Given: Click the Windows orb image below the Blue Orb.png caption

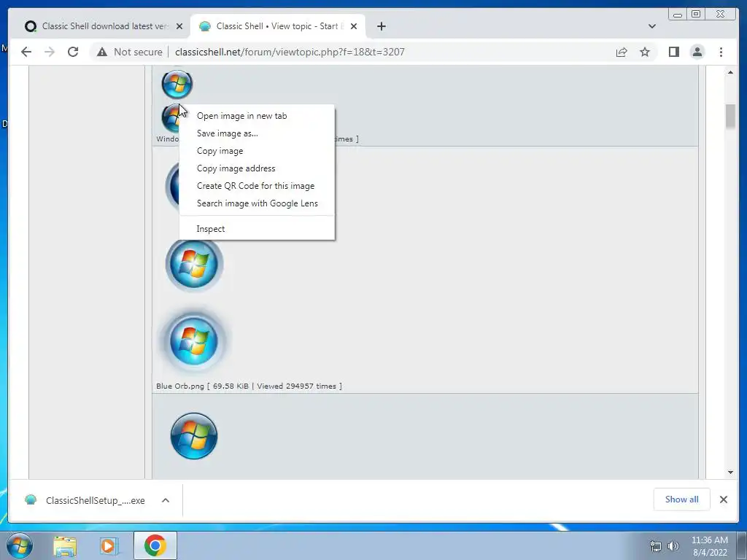Looking at the screenshot, I should [x=194, y=436].
